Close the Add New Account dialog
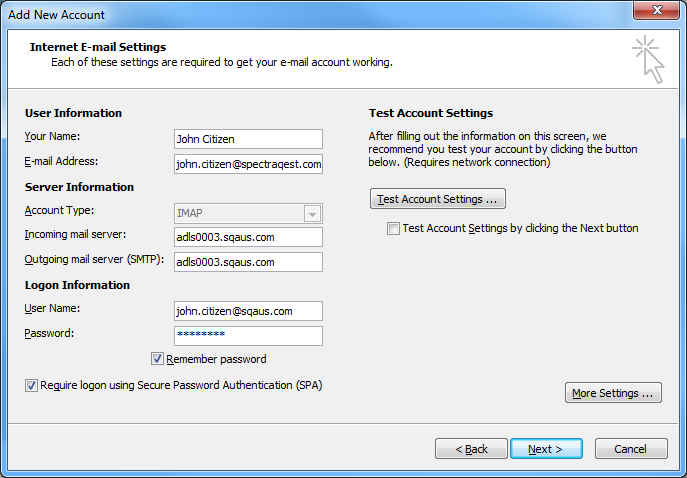 point(656,14)
